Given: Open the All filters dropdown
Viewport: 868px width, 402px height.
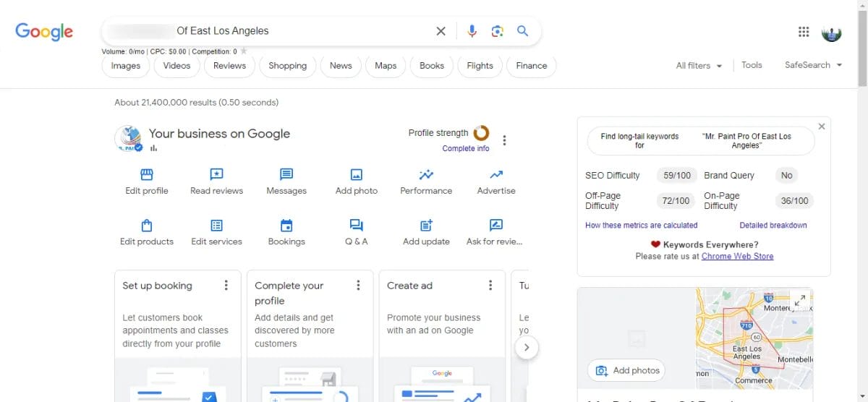Looking at the screenshot, I should (699, 66).
